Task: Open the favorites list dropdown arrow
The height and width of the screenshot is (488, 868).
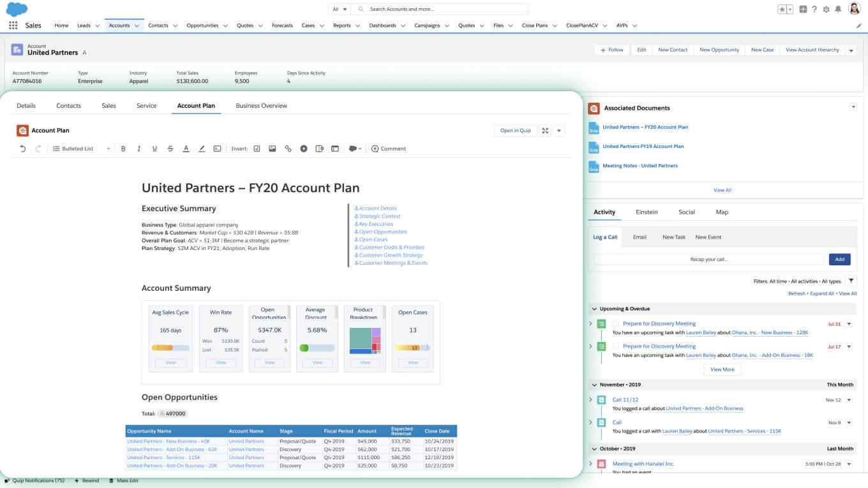Action: (790, 9)
